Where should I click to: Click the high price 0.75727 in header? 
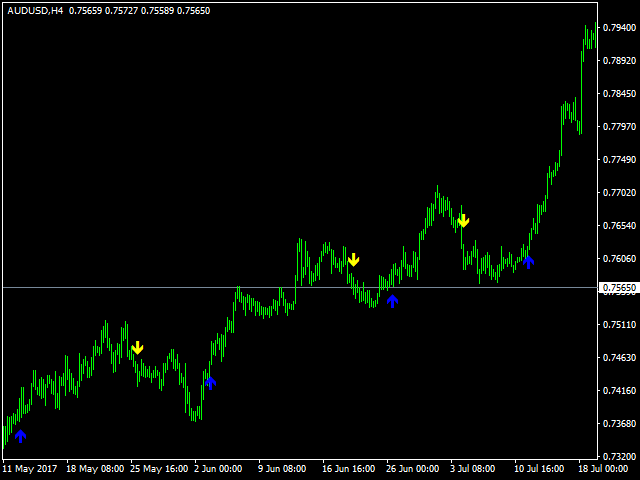click(x=122, y=11)
